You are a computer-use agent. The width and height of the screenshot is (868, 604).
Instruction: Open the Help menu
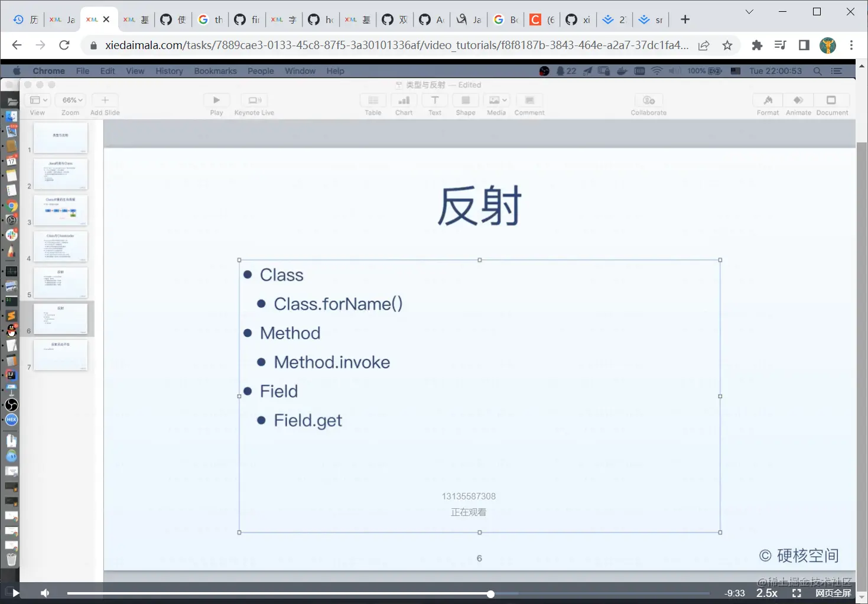pyautogui.click(x=335, y=71)
